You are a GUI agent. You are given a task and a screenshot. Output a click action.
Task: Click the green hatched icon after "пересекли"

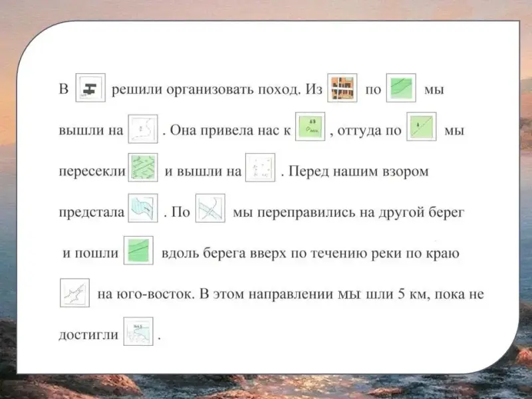point(144,169)
